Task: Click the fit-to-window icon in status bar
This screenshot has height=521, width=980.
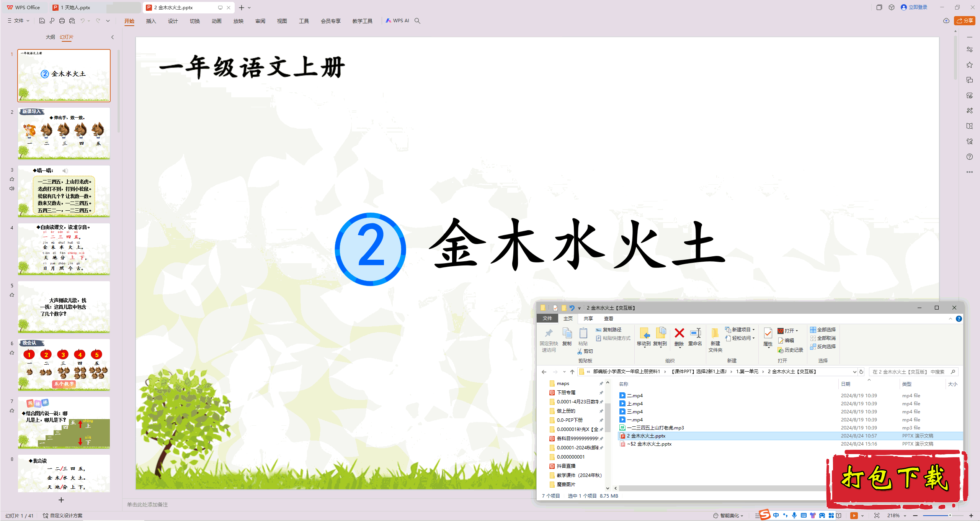Action: tap(877, 516)
